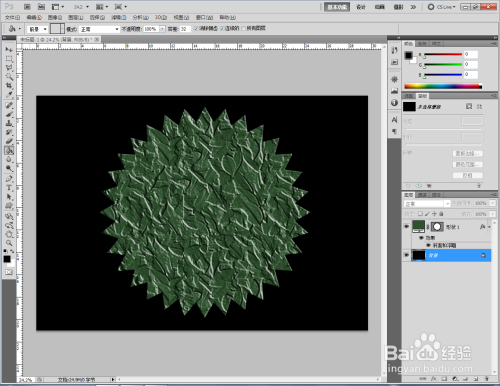
Task: Toggle Quick Mask mode button
Action: click(9, 272)
